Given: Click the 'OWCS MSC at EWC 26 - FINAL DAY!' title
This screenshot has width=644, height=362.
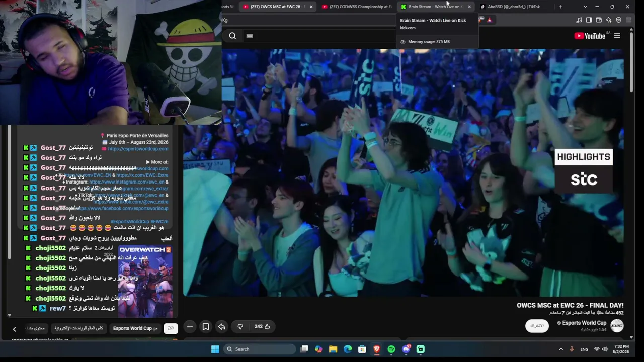Looking at the screenshot, I should (570, 305).
